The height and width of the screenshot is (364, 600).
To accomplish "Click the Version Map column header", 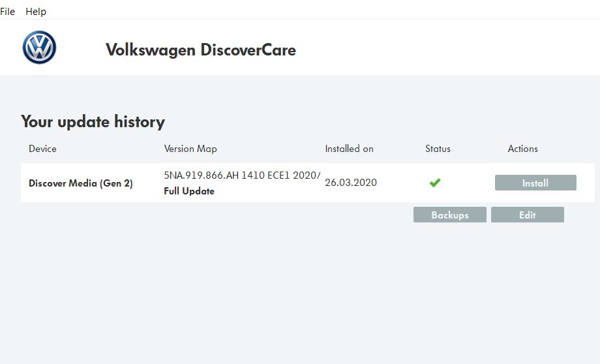I will 190,149.
